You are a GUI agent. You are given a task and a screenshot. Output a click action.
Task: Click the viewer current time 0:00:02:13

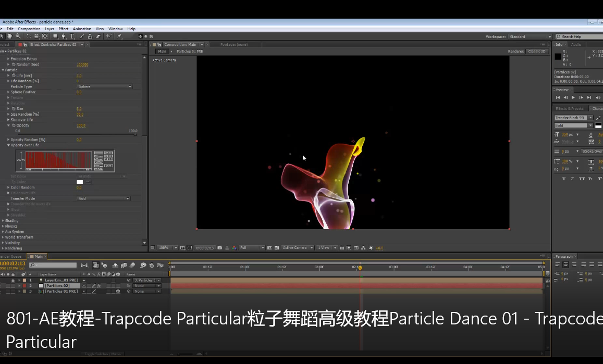pyautogui.click(x=205, y=248)
